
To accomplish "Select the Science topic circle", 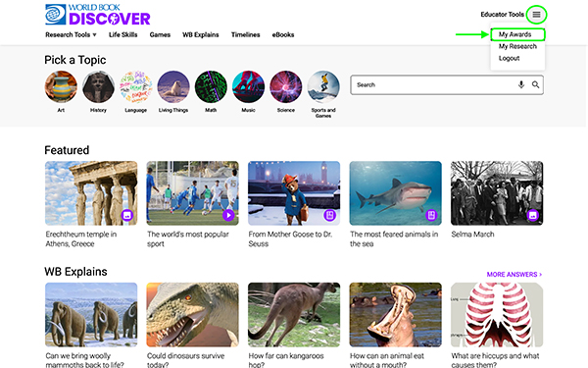I will pyautogui.click(x=286, y=87).
